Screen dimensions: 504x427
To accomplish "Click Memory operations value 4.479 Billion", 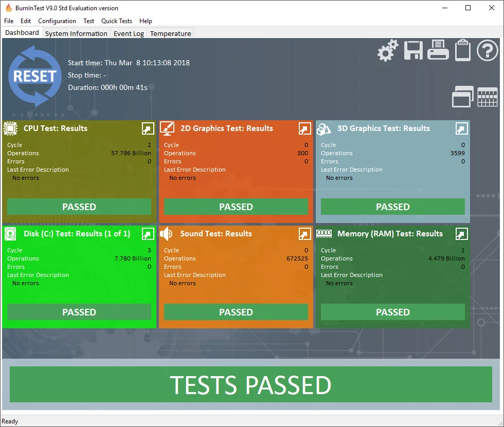I will click(446, 258).
